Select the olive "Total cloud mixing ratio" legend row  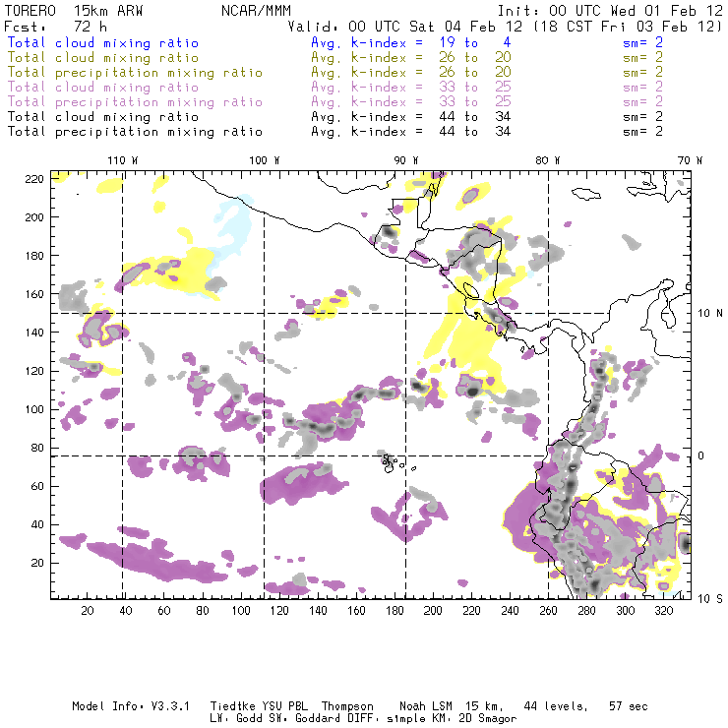point(103,58)
